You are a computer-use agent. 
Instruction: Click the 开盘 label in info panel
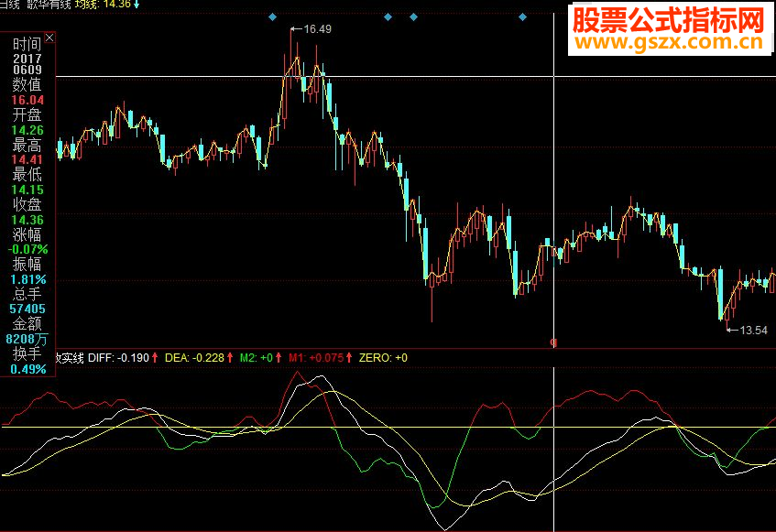[27, 114]
